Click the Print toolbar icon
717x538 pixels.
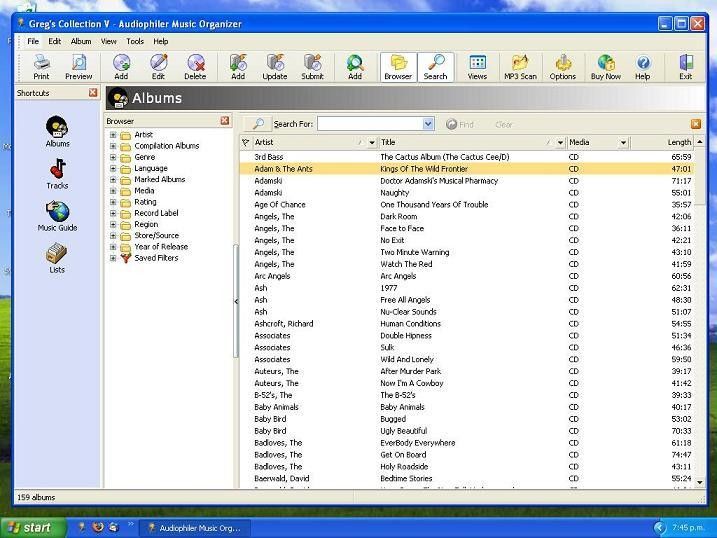coord(42,67)
